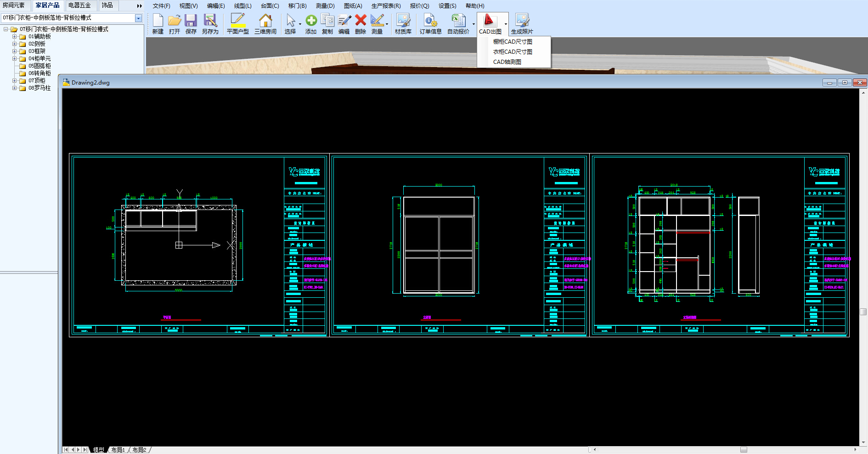Open the 材质库 material library
The height and width of the screenshot is (454, 868).
point(403,21)
